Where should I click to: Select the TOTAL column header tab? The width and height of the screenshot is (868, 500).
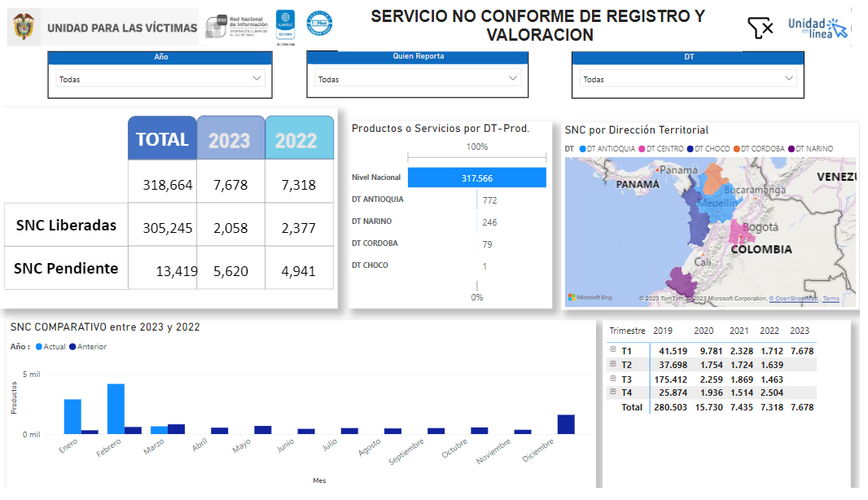coord(162,139)
